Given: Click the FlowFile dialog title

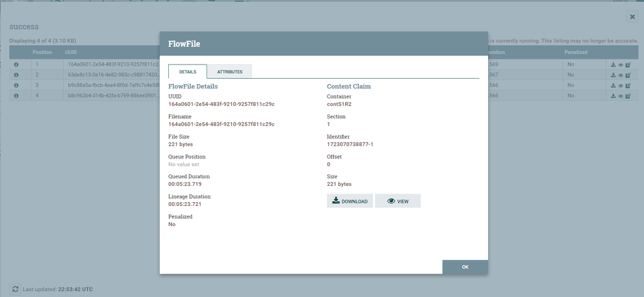Looking at the screenshot, I should pyautogui.click(x=184, y=44).
